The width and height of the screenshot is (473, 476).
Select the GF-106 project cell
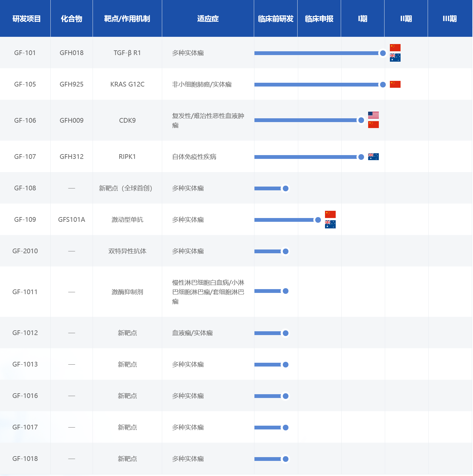tap(25, 120)
